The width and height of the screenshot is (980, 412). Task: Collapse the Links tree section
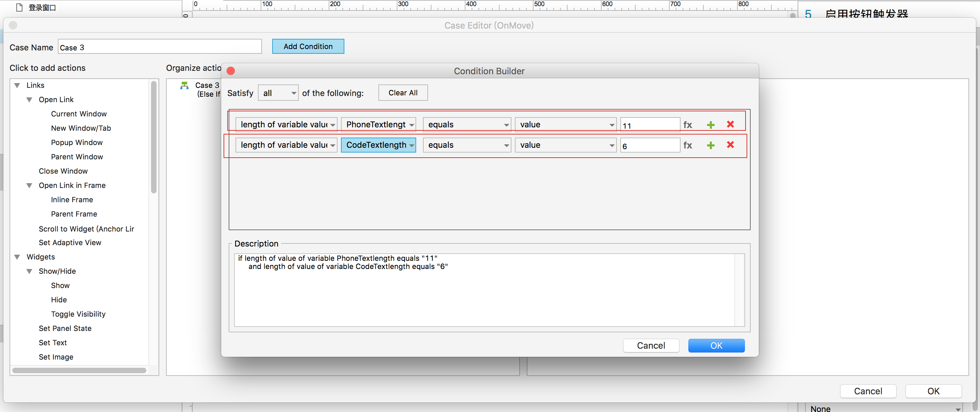click(17, 85)
